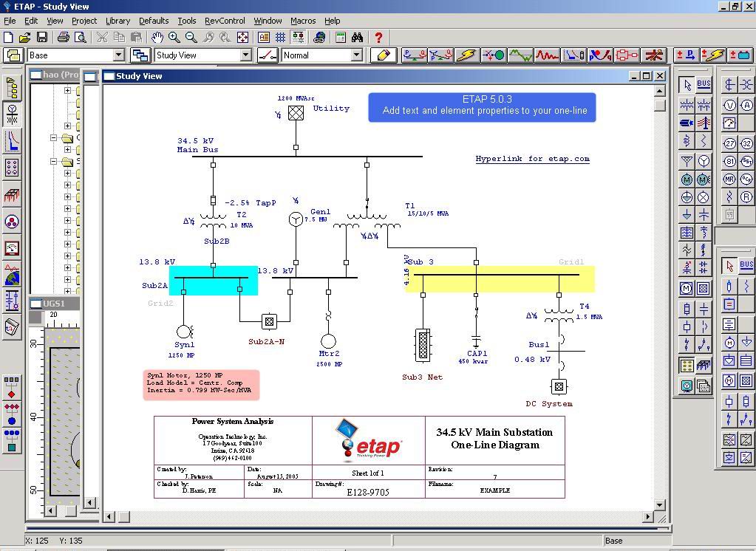Screen dimensions: 756x551
Task: Open the Defaults menu
Action: [x=154, y=21]
